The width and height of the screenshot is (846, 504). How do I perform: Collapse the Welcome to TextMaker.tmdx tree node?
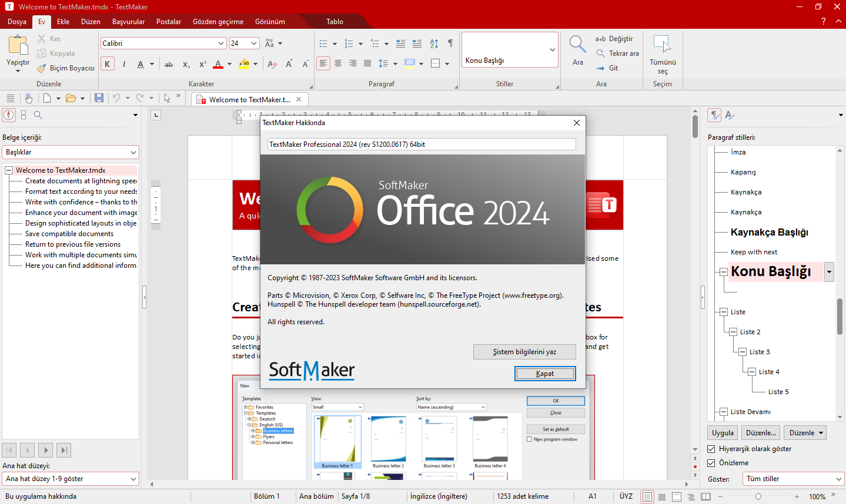click(x=9, y=170)
